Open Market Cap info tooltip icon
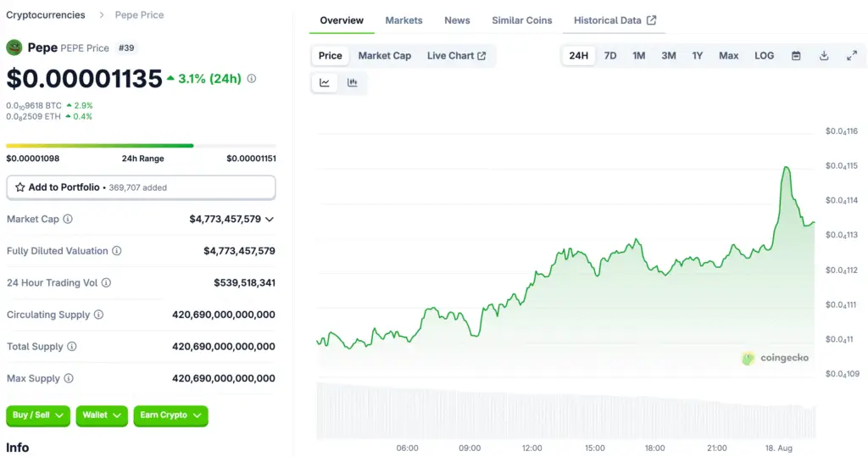The height and width of the screenshot is (457, 868). (68, 219)
